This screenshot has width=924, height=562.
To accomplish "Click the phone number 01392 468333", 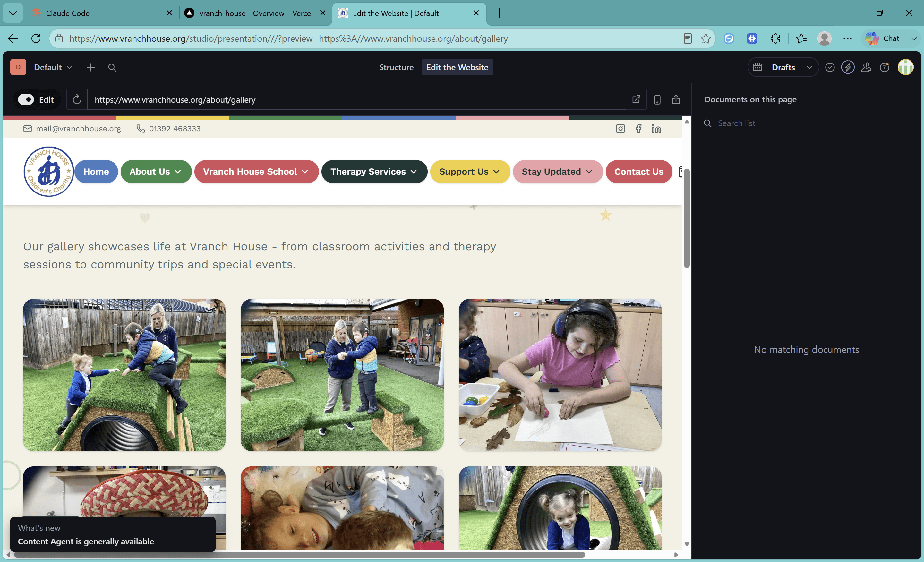I will click(x=168, y=129).
